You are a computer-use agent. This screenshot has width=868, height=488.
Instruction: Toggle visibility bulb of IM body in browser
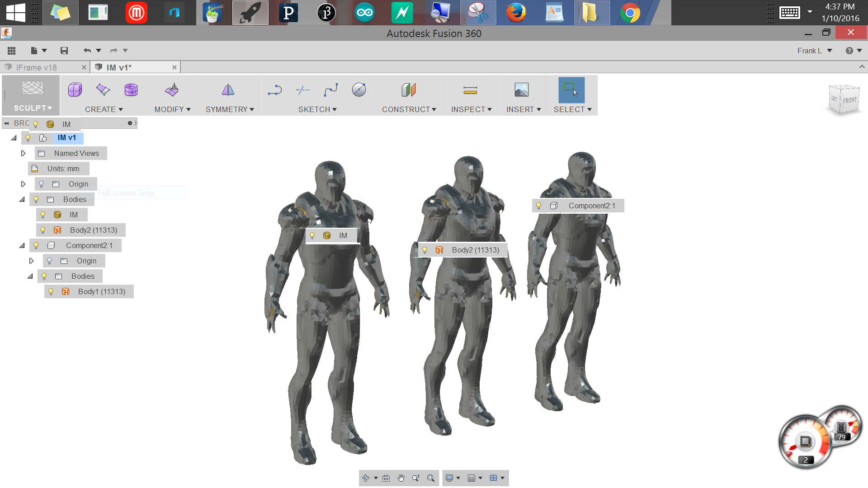[x=43, y=215]
